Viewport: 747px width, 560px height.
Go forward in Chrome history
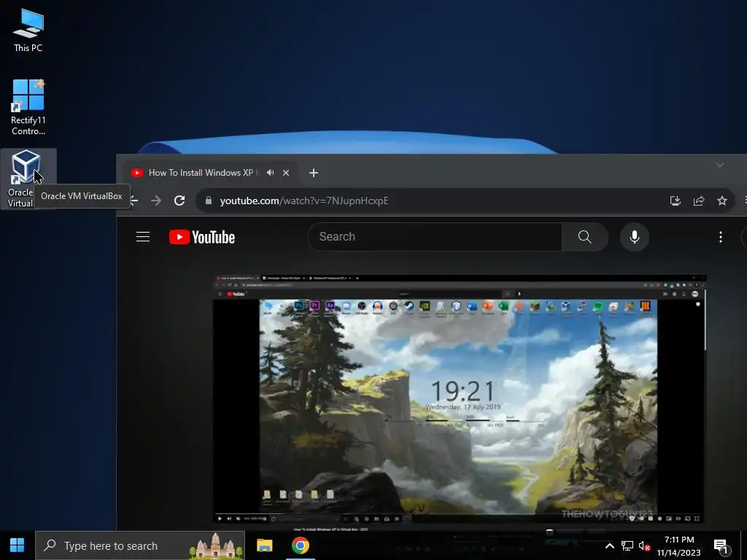coord(156,201)
